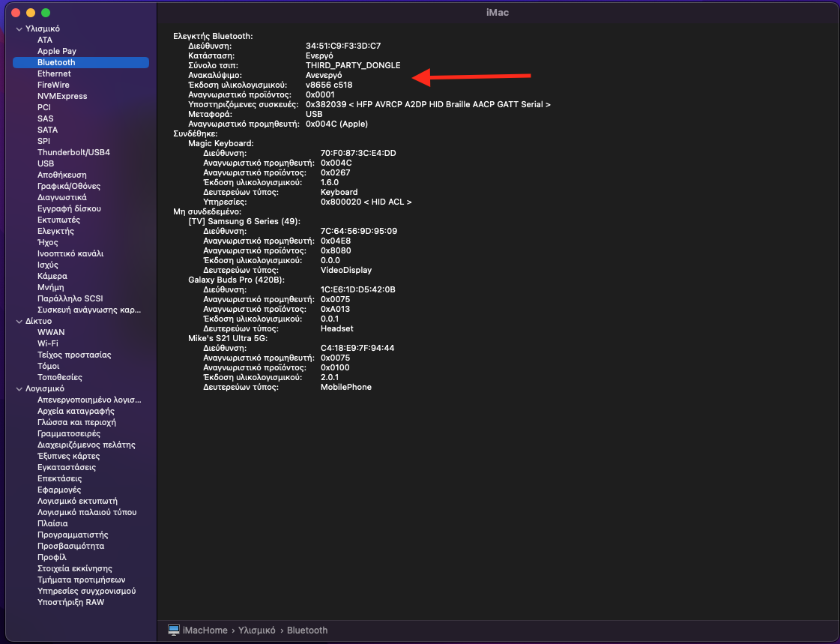Select Εγγραφή δίσκου entry

point(69,209)
